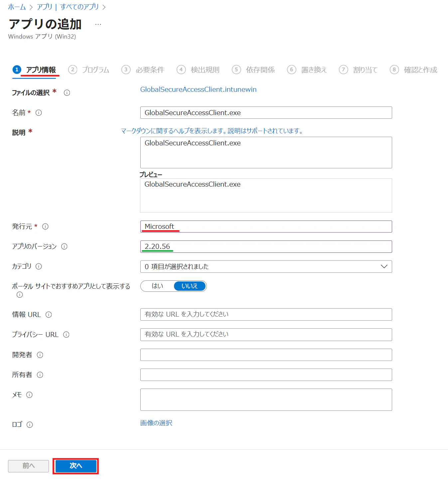The image size is (448, 485).
Task: Click info icon next to ファイルの選択
Action: 67,93
